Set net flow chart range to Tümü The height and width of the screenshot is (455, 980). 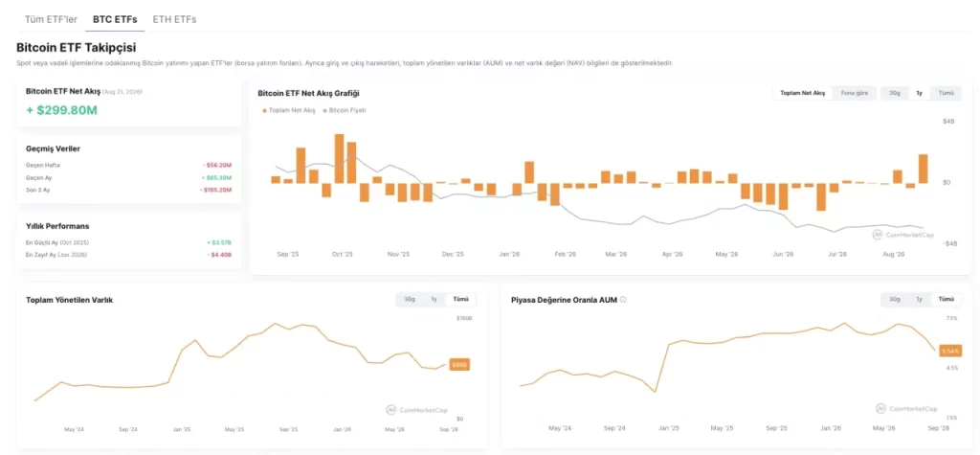(947, 93)
